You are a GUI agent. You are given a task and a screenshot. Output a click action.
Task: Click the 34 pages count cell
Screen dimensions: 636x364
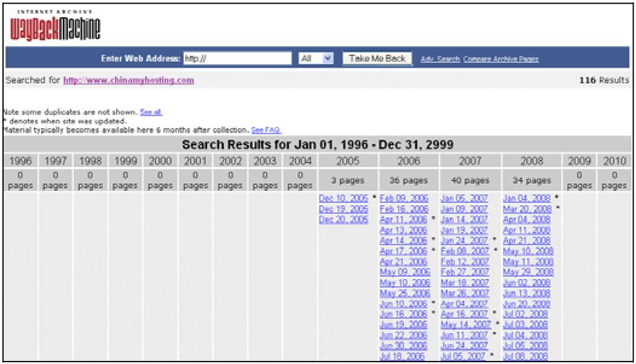click(532, 180)
